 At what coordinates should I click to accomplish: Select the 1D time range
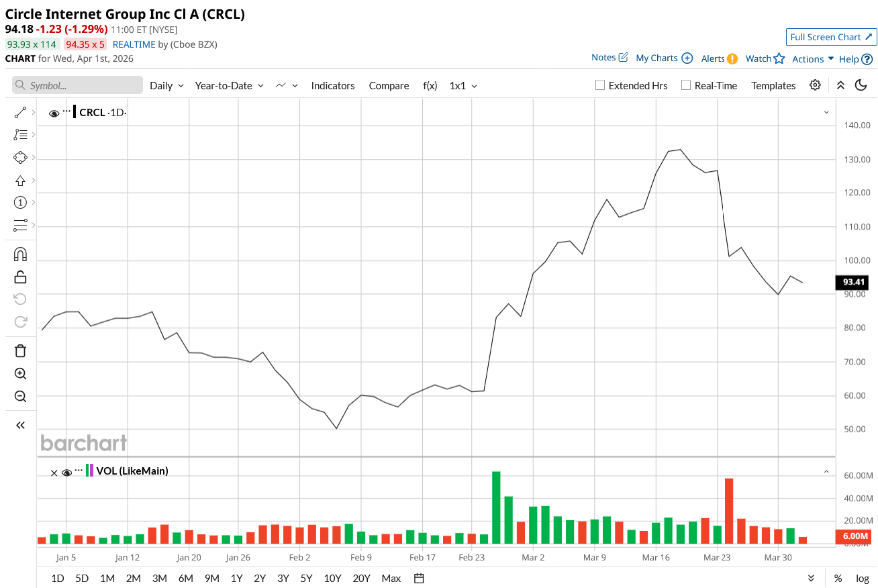tap(58, 578)
